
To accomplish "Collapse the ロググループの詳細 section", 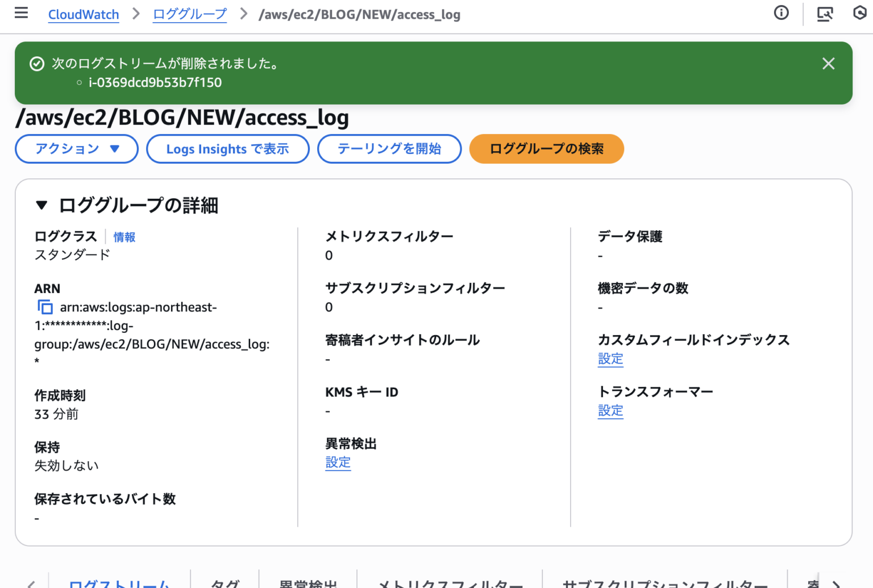I will pos(42,205).
